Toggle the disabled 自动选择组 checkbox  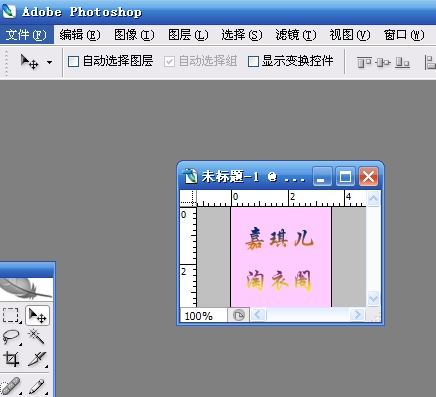click(x=169, y=62)
